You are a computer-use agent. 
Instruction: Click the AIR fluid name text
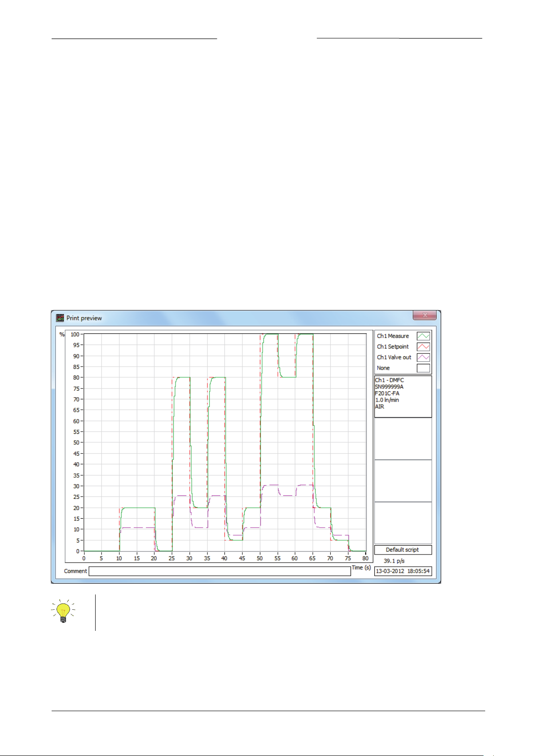point(380,406)
